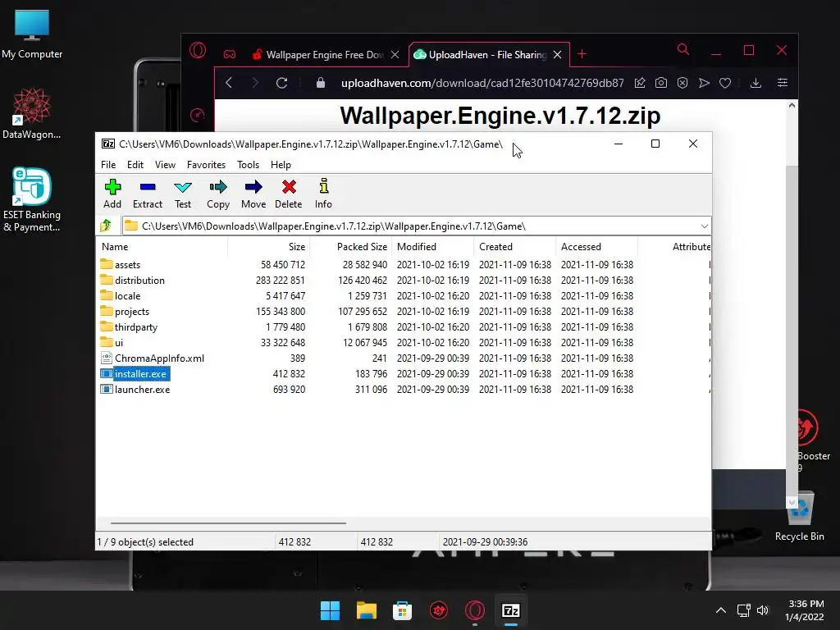Switch to UploadHaven File Sharing tab
The height and width of the screenshot is (630, 840).
pyautogui.click(x=487, y=55)
